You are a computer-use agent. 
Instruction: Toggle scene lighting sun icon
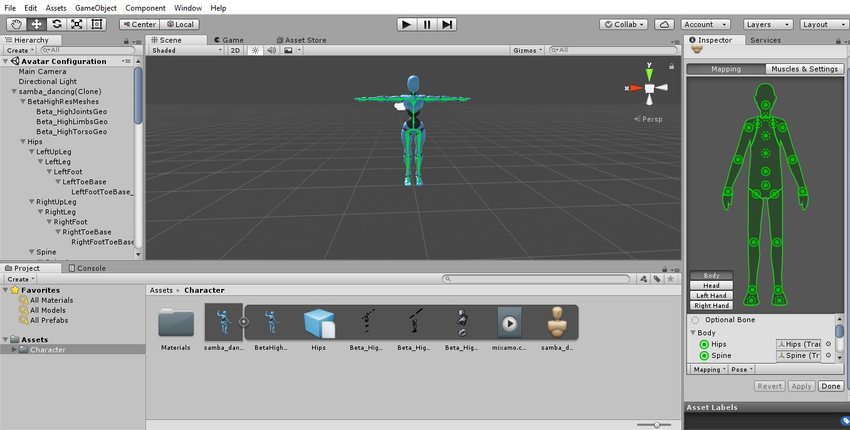pos(255,50)
